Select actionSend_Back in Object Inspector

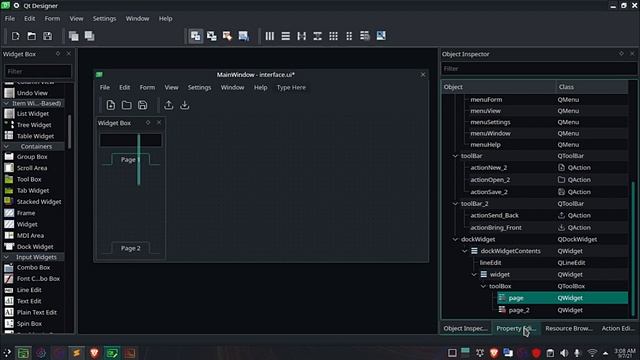494,215
